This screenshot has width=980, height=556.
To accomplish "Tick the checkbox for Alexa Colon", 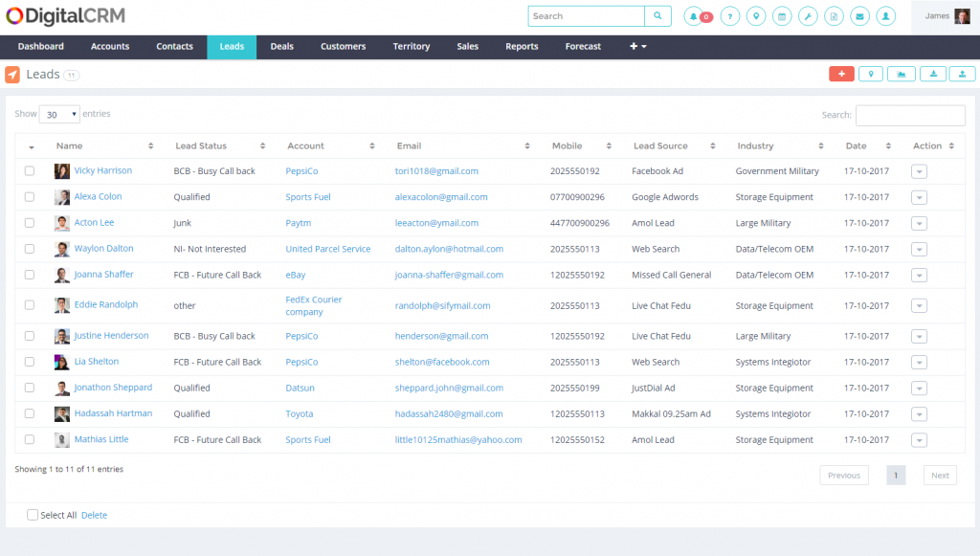I will coord(30,197).
